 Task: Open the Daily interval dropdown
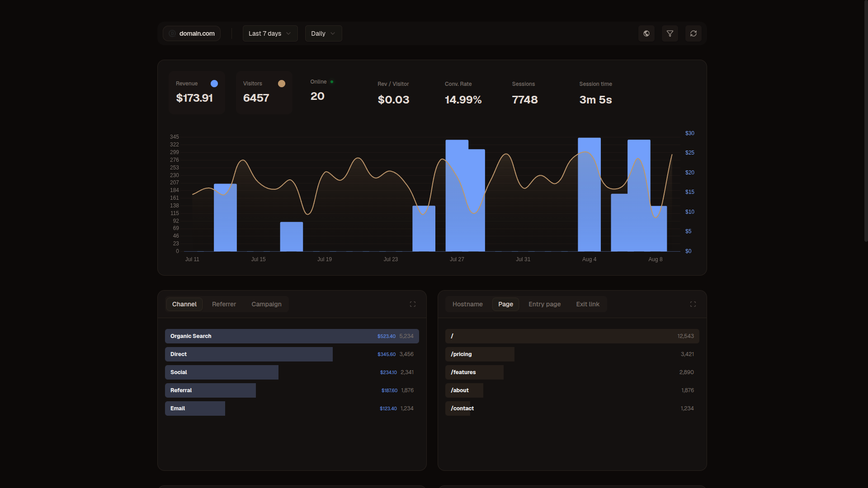324,33
